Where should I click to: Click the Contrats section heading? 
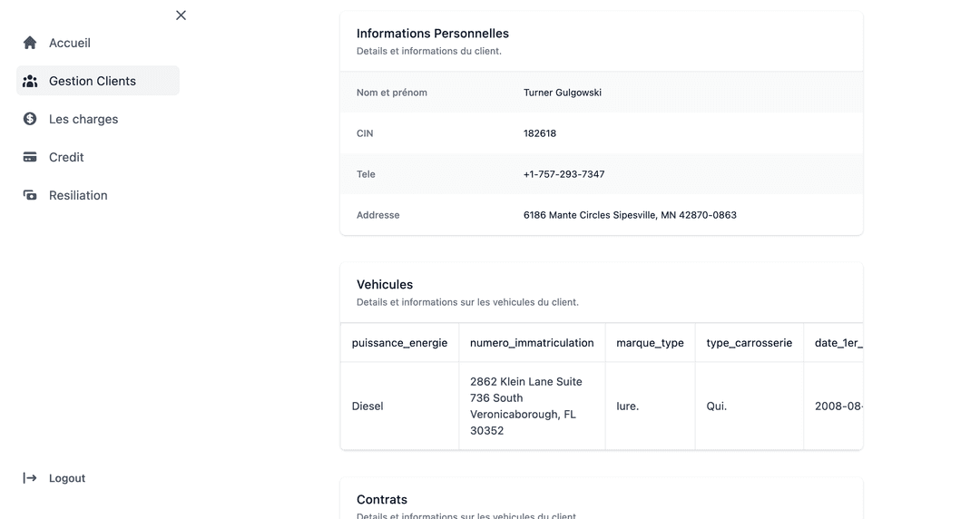tap(382, 500)
